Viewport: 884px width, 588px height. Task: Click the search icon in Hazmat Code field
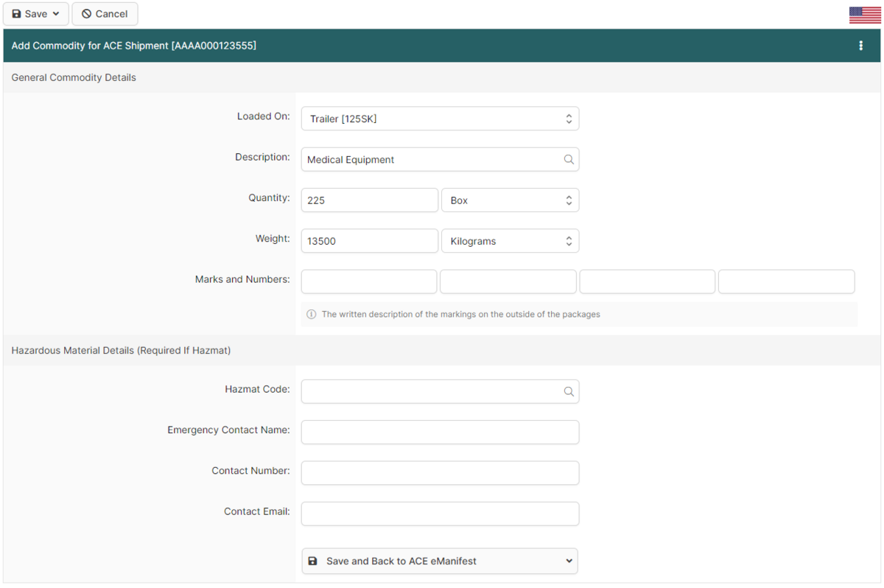point(568,391)
